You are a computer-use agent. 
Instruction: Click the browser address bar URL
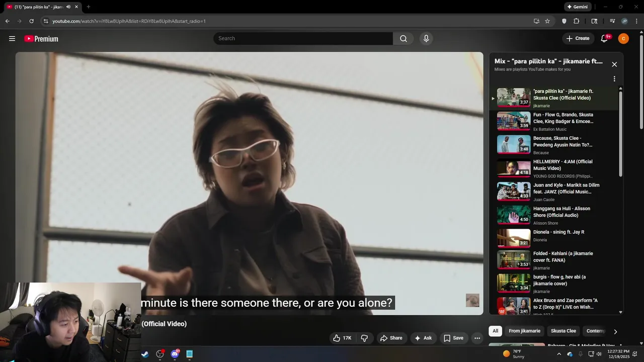[x=129, y=21]
